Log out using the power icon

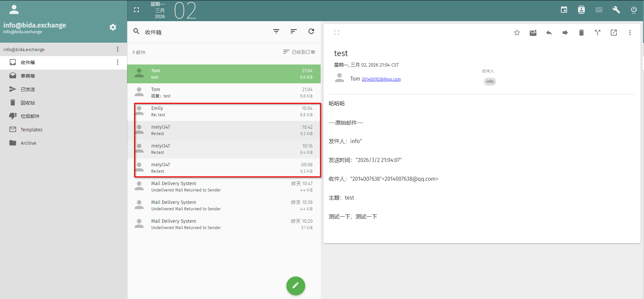634,10
